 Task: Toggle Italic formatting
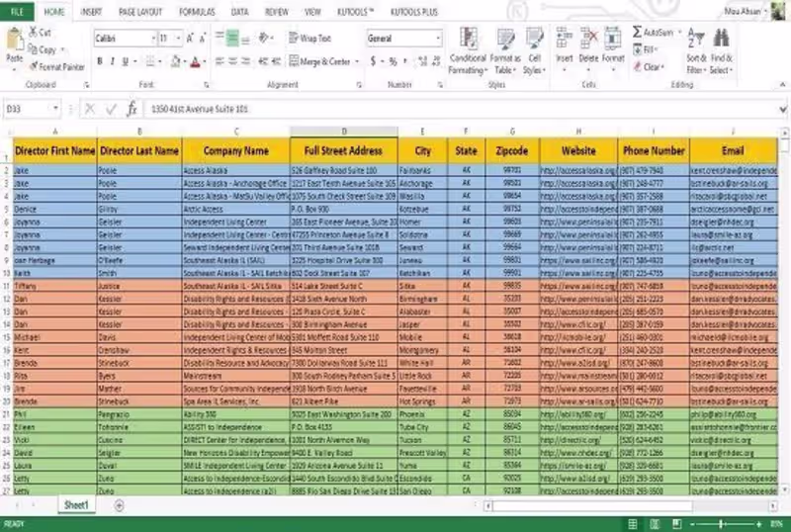[x=112, y=61]
